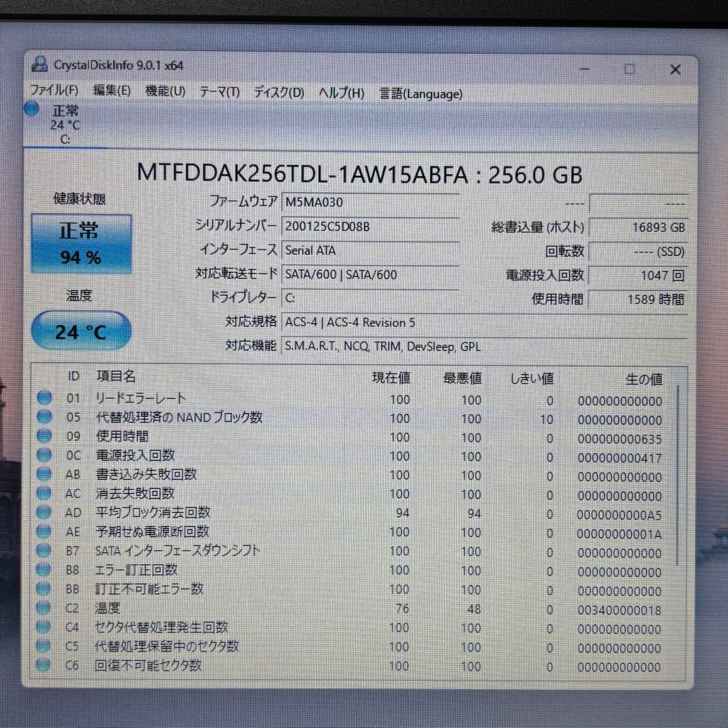Viewport: 728px width, 728px height.
Task: Click the blue status dot beside リードエラーレート
Action: tap(43, 398)
